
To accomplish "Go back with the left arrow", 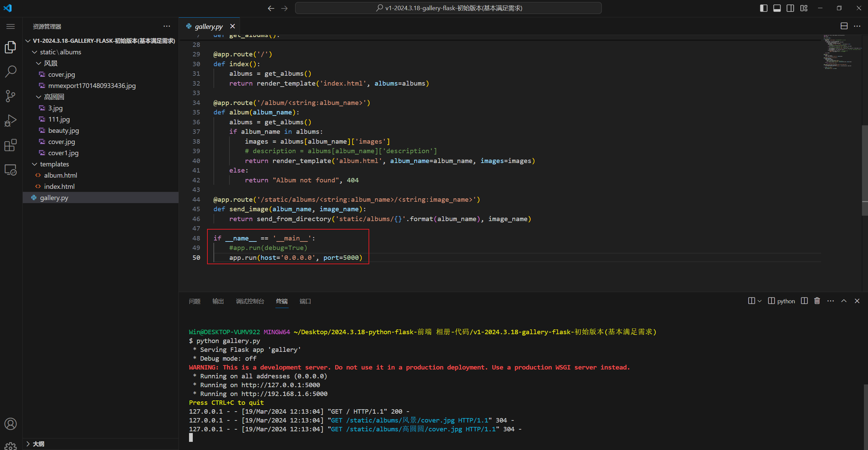I will tap(271, 8).
